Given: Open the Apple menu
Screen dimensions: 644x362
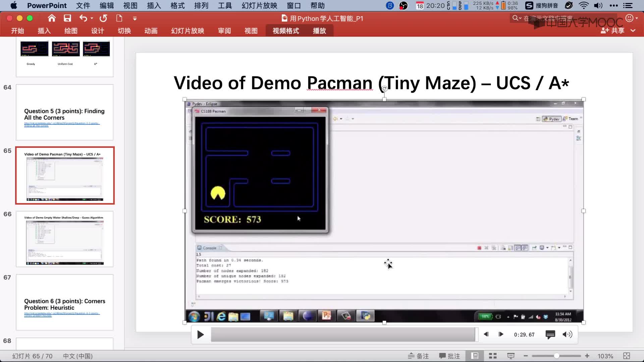Looking at the screenshot, I should tap(14, 5).
